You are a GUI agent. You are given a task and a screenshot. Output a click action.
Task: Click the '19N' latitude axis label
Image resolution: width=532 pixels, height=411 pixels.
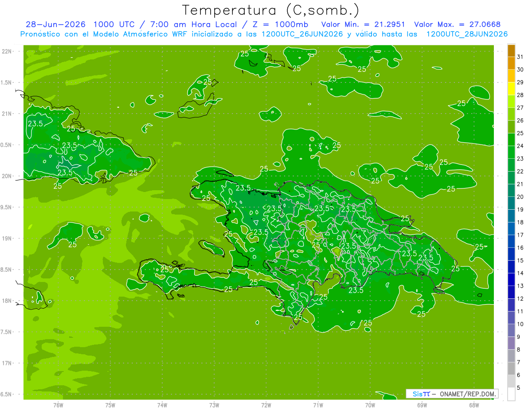point(7,239)
